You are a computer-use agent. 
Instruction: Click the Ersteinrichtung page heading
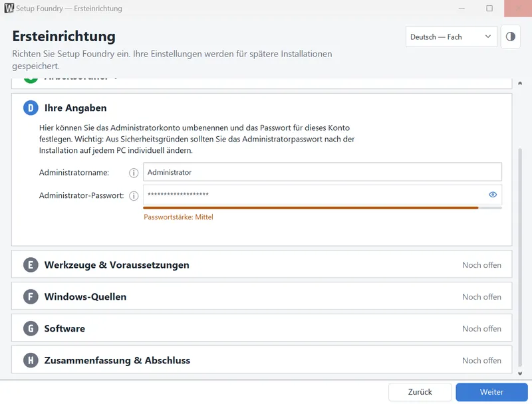coord(64,37)
